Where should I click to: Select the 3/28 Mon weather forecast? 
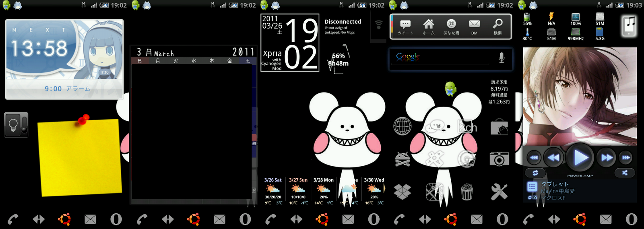[324, 192]
